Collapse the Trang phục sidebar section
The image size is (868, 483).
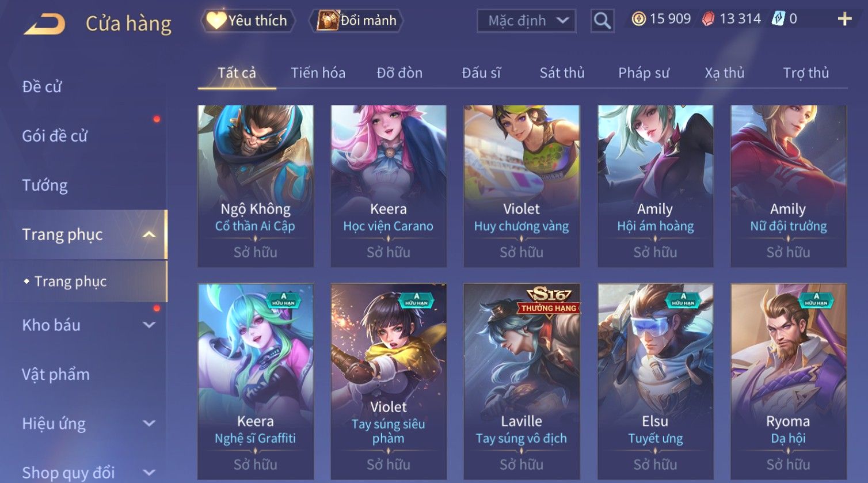pos(149,234)
